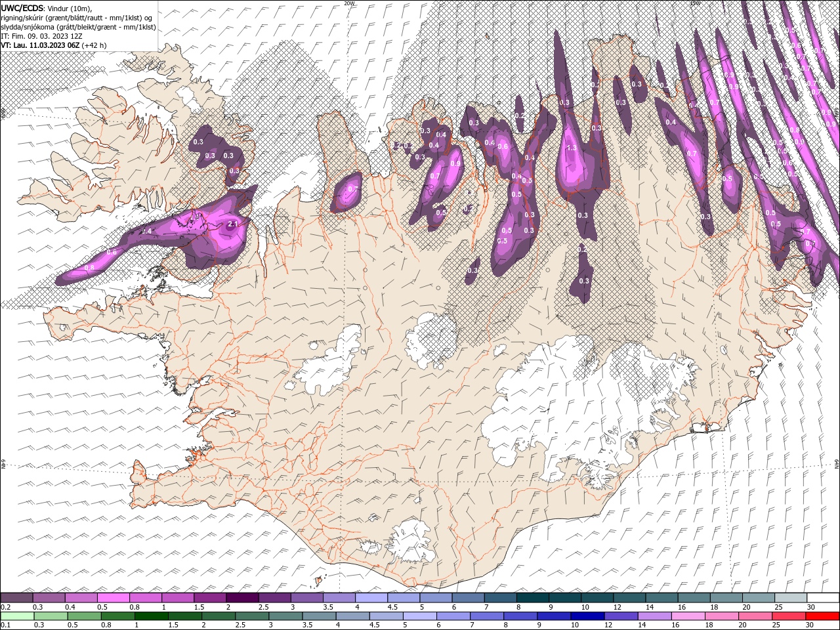Click the 1.3 snowfall value on the map
Viewport: 840px width, 630px height.
[x=572, y=148]
